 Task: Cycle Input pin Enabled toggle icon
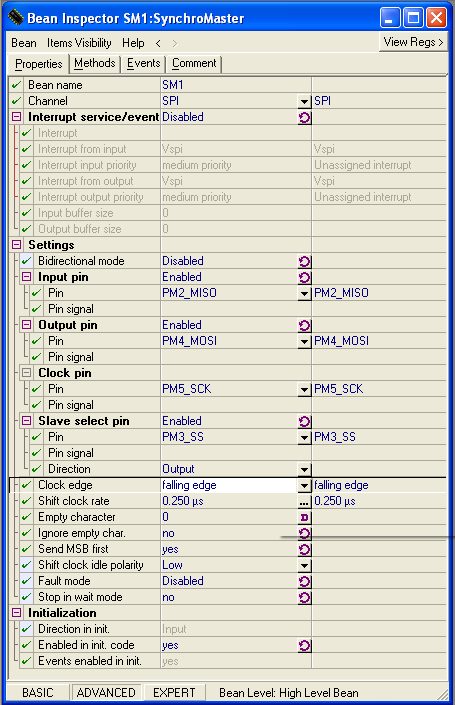(x=304, y=277)
